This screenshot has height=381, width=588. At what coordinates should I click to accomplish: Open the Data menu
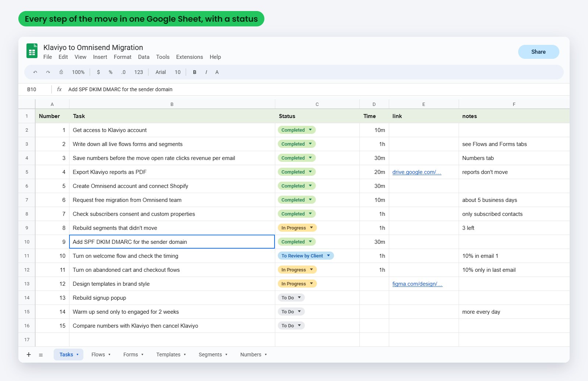coord(144,57)
